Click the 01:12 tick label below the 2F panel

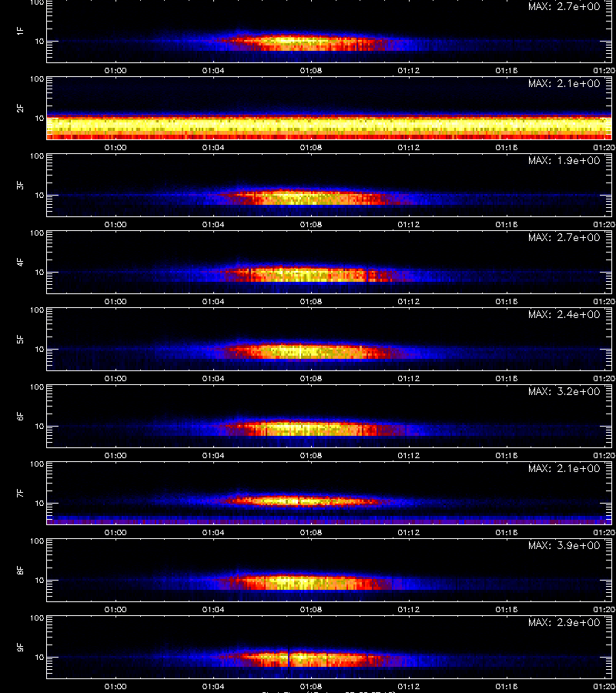(409, 148)
